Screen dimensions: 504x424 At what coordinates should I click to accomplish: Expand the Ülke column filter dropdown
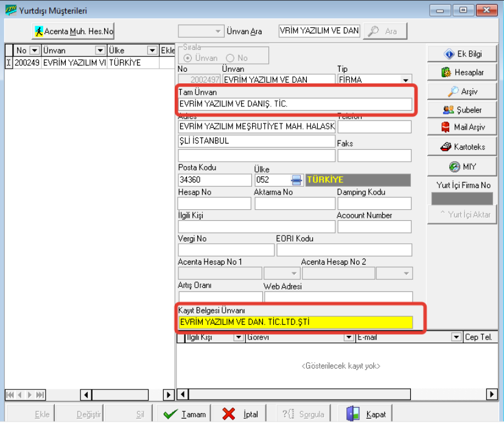[x=152, y=50]
